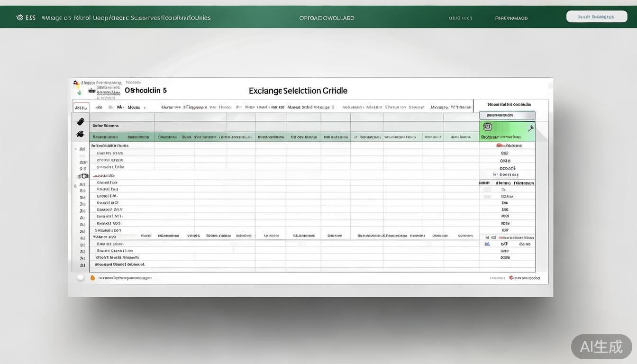Open the gray dropdown box in the right panel
The height and width of the screenshot is (364, 637).
[x=507, y=115]
